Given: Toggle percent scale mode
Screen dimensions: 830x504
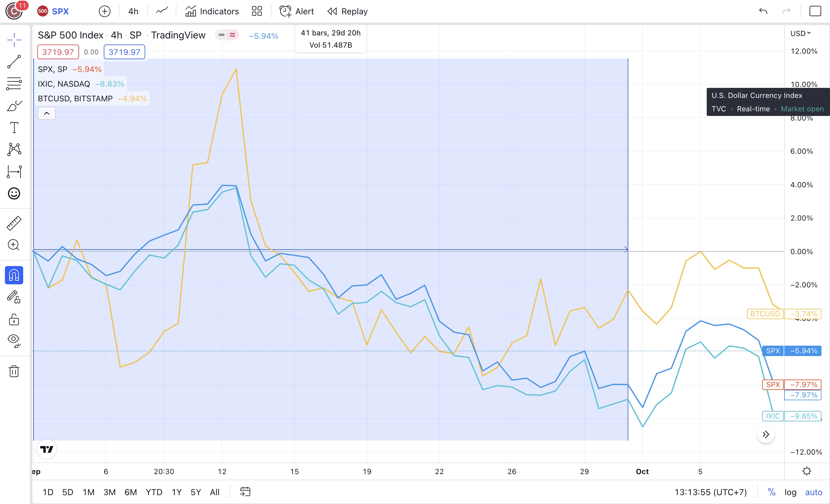Looking at the screenshot, I should click(771, 492).
